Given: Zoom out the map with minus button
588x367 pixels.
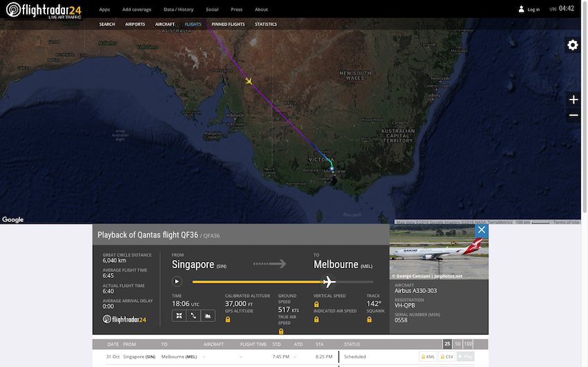Looking at the screenshot, I should (573, 115).
